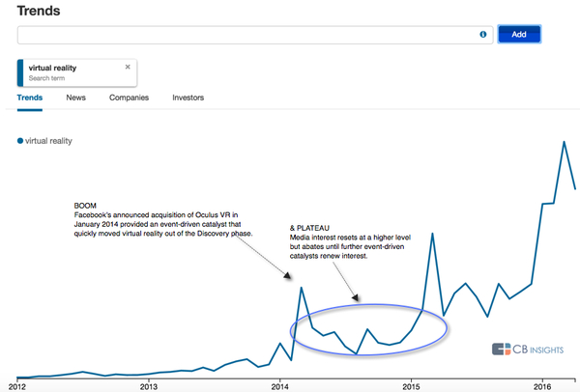Click the info icon in search field

point(482,34)
